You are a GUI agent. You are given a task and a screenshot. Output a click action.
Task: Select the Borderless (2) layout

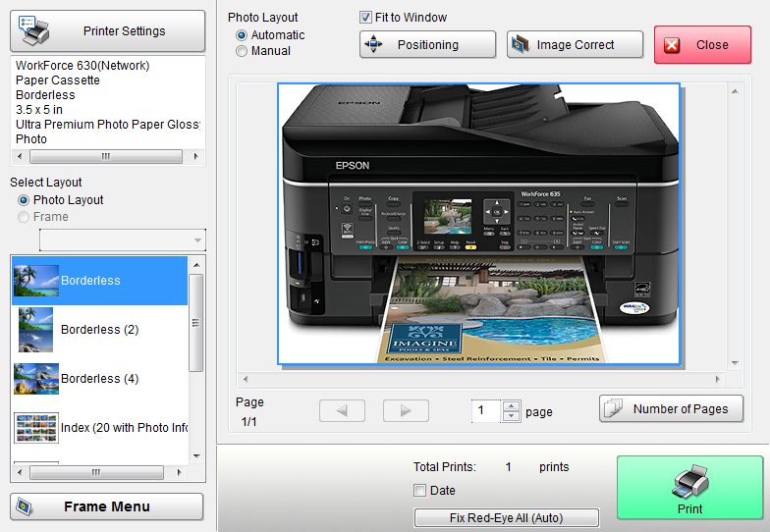100,330
